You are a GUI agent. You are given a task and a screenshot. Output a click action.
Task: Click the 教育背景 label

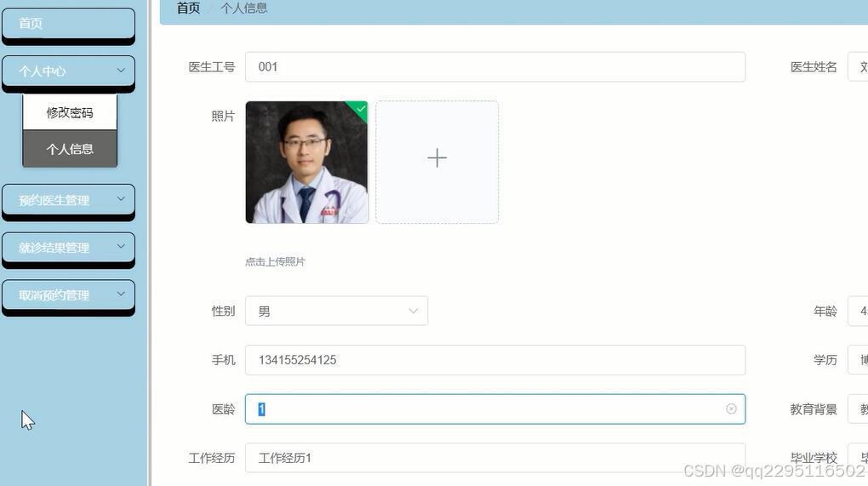(x=814, y=409)
